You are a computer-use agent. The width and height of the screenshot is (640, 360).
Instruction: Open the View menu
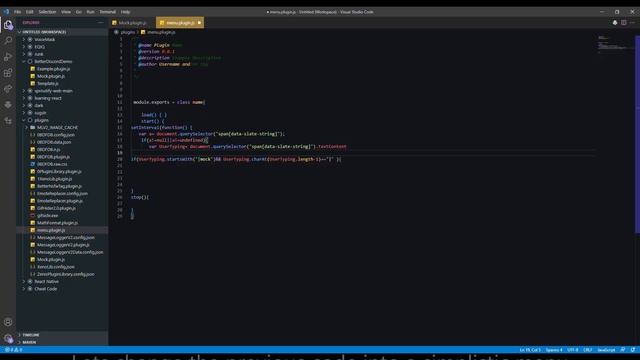pyautogui.click(x=66, y=12)
